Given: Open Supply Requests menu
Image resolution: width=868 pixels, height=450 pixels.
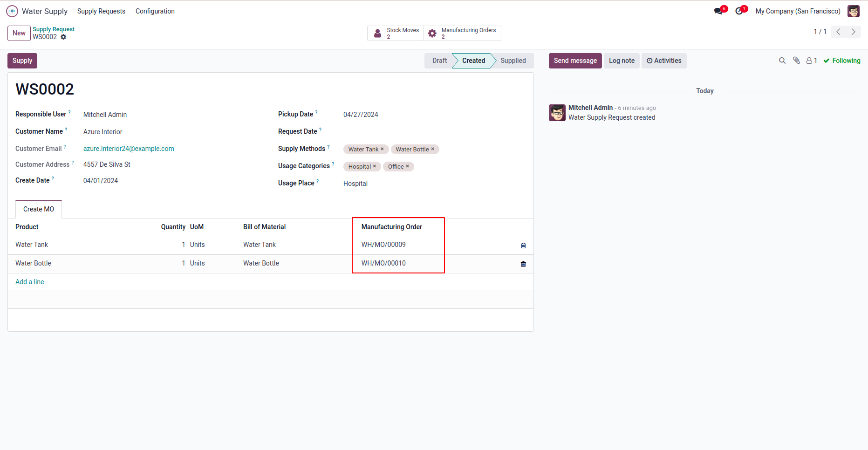Looking at the screenshot, I should (101, 11).
